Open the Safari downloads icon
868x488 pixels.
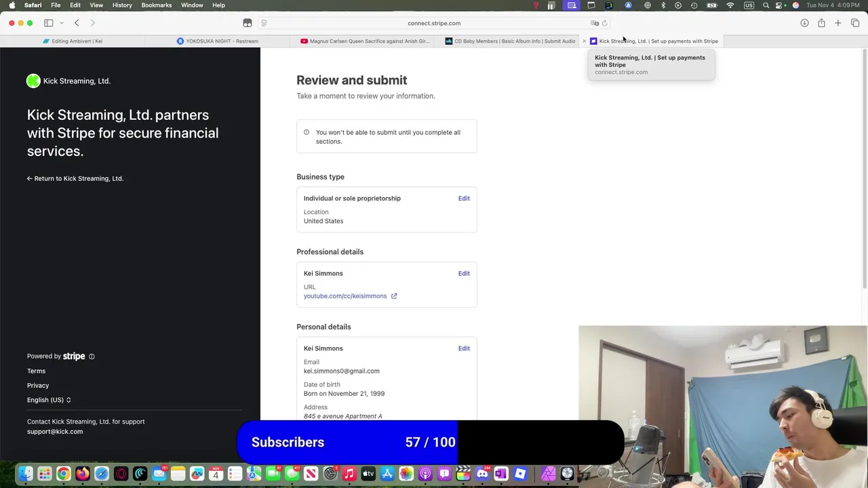(804, 23)
